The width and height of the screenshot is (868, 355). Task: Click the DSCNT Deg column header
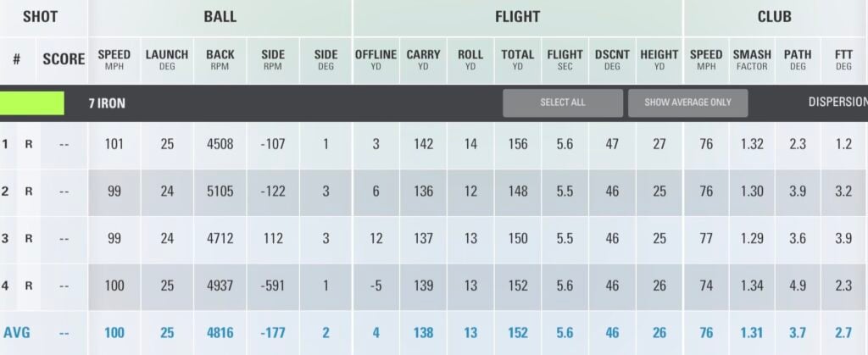tap(612, 59)
